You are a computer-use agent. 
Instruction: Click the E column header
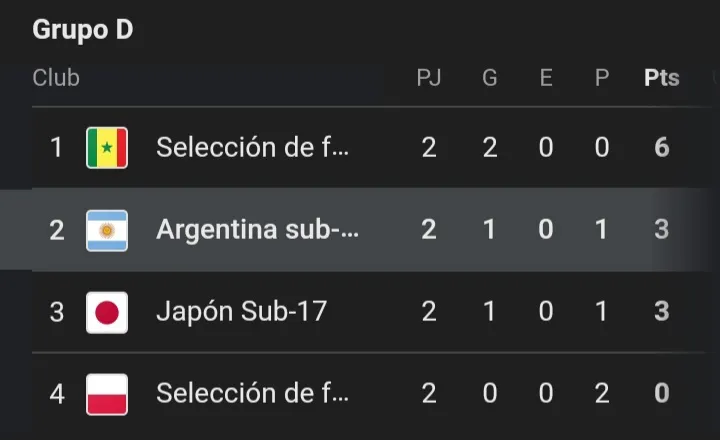click(546, 78)
